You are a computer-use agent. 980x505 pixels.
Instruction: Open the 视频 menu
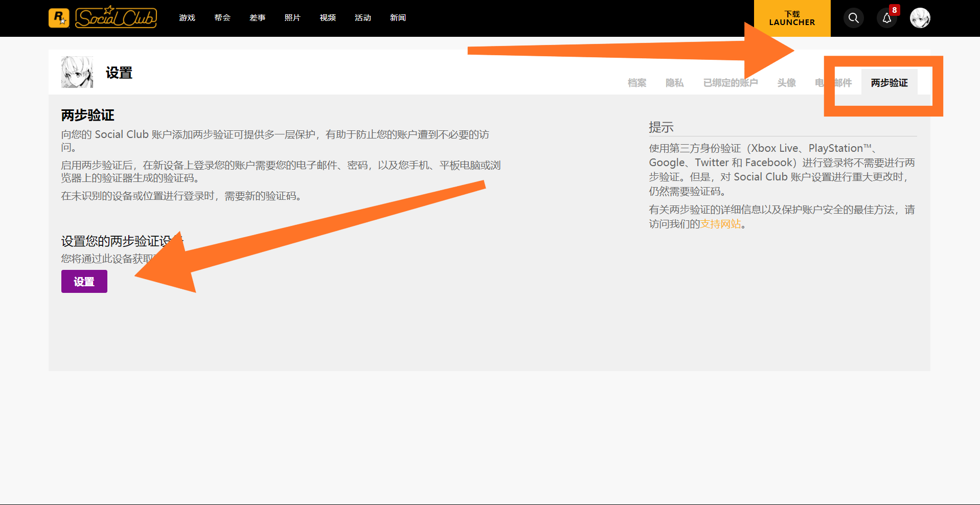pos(328,18)
